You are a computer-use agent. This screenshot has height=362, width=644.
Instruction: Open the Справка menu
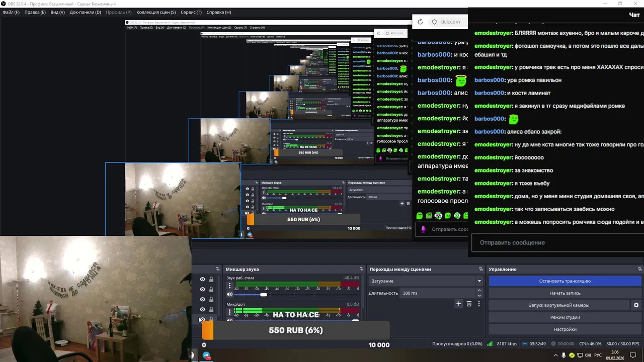[x=219, y=12]
